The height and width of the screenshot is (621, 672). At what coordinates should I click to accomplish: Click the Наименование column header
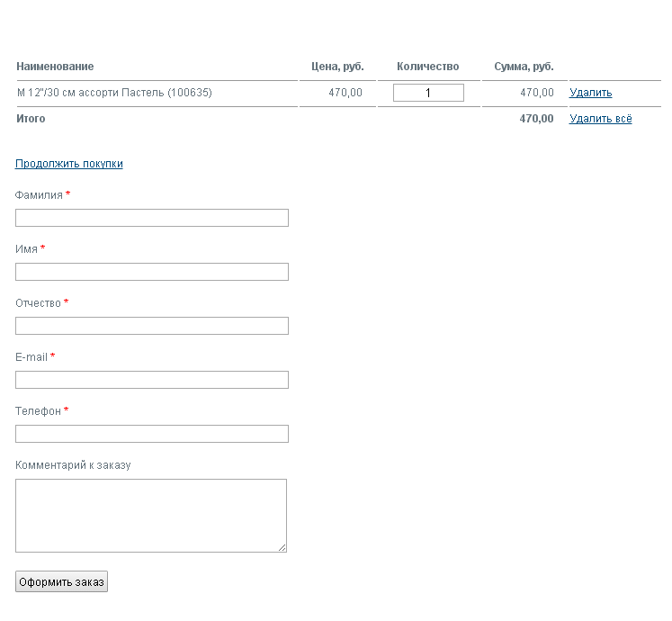(x=55, y=67)
